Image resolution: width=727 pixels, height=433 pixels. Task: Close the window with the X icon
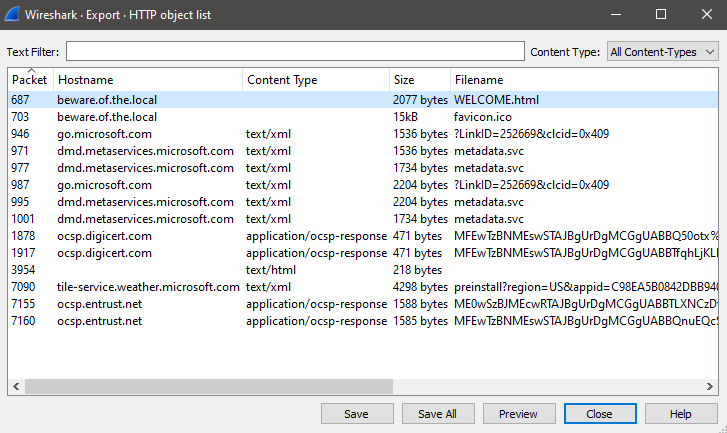707,14
